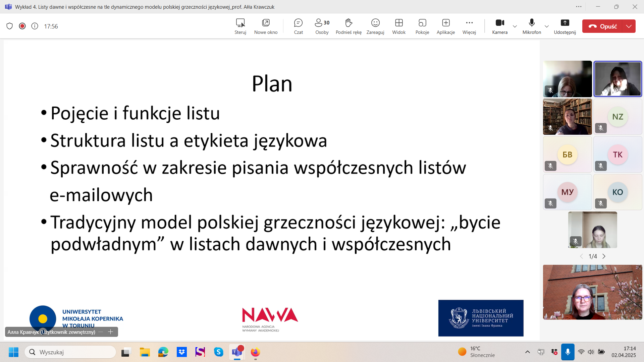The image size is (644, 362).
Task: Open Teams title bar more options
Action: click(x=579, y=7)
